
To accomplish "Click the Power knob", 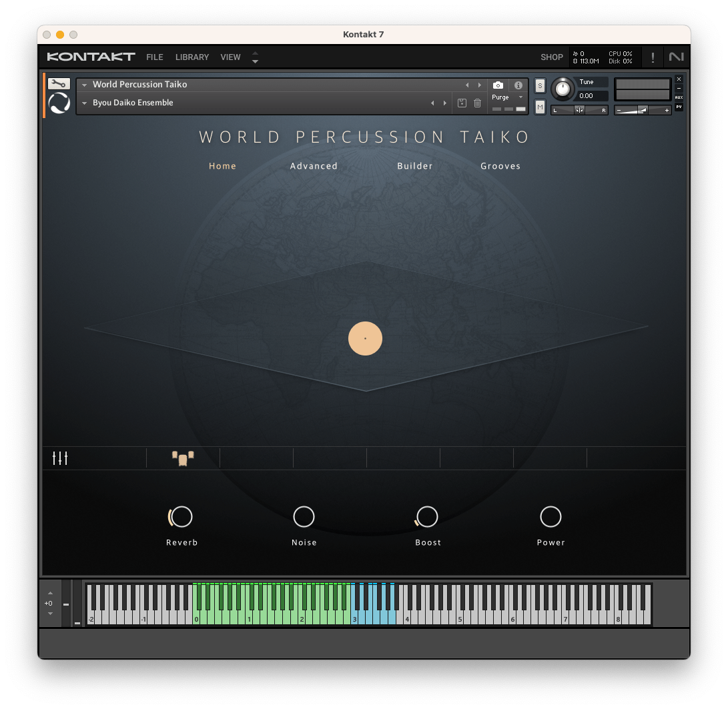I will click(551, 516).
